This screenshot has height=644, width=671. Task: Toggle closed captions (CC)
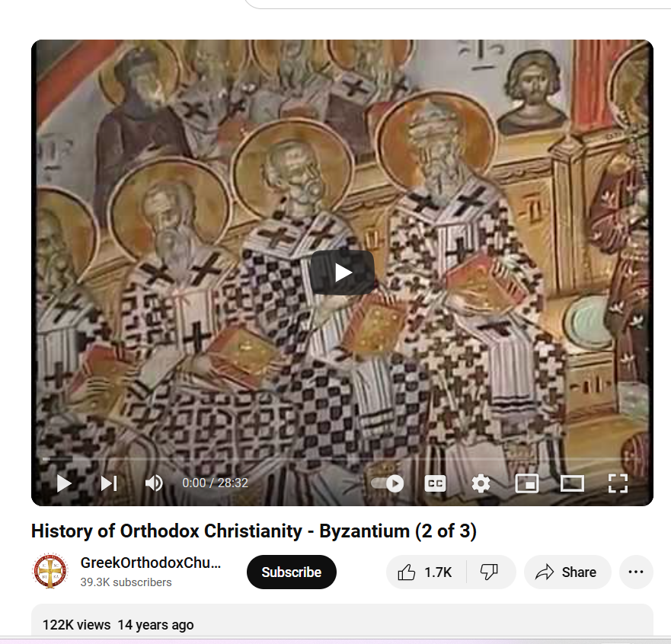(435, 483)
